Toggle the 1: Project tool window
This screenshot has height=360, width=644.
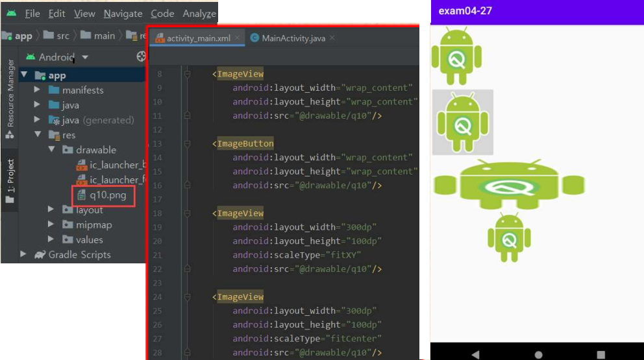coord(10,180)
